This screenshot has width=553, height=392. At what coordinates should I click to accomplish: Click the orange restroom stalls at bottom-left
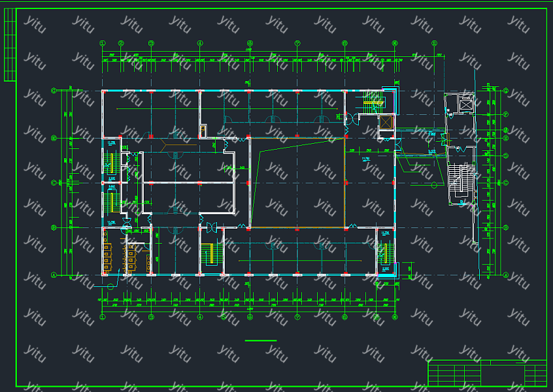(107, 258)
